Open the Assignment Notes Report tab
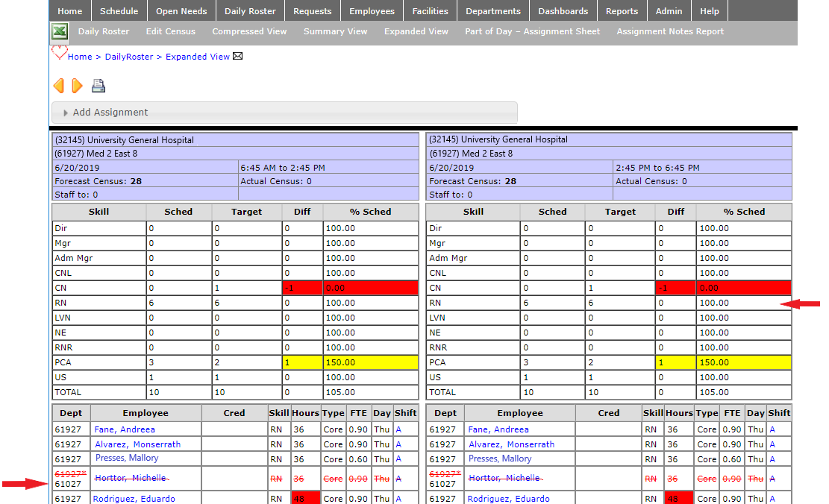The width and height of the screenshot is (829, 504). 670,31
